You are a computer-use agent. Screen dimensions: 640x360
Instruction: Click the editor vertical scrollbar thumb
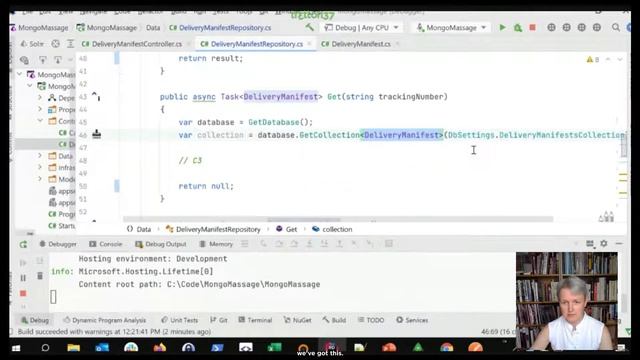click(624, 146)
